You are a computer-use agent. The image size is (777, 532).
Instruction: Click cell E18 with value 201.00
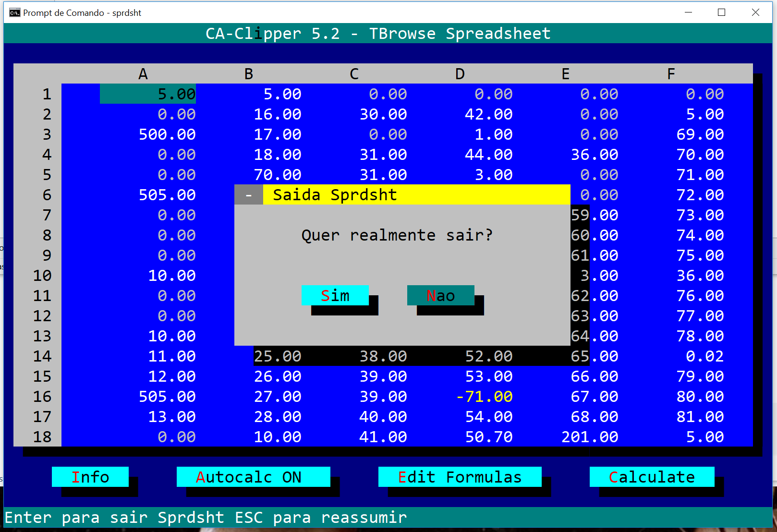[x=590, y=436]
